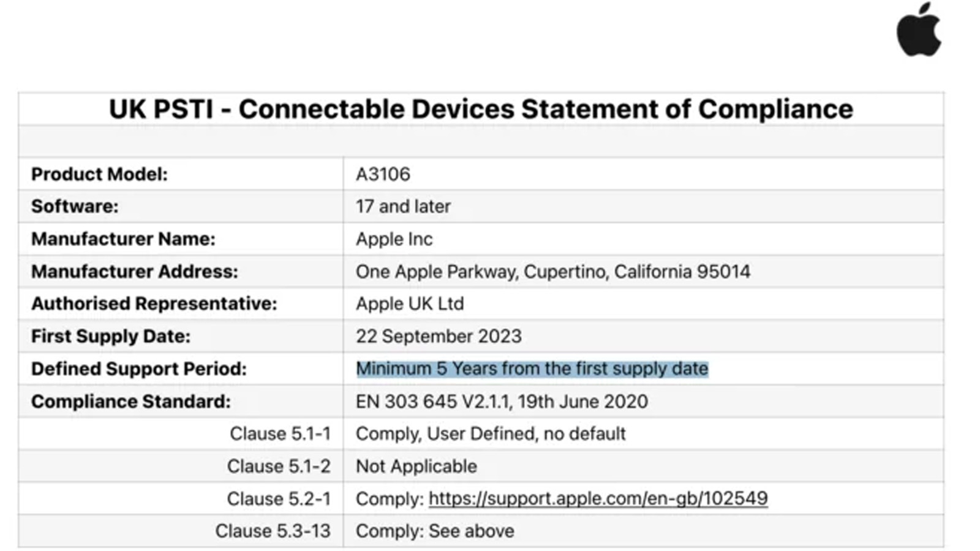Select the Apple Inc value
This screenshot has height=551, width=980.
coord(394,239)
